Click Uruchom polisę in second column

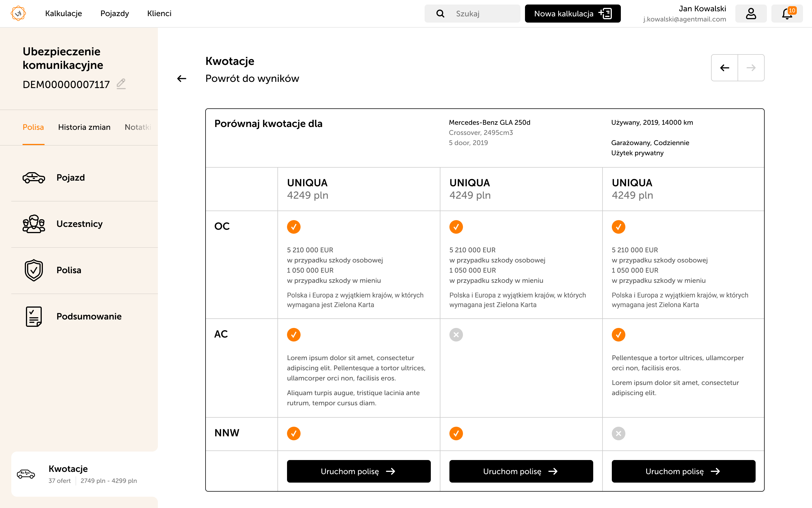(521, 471)
